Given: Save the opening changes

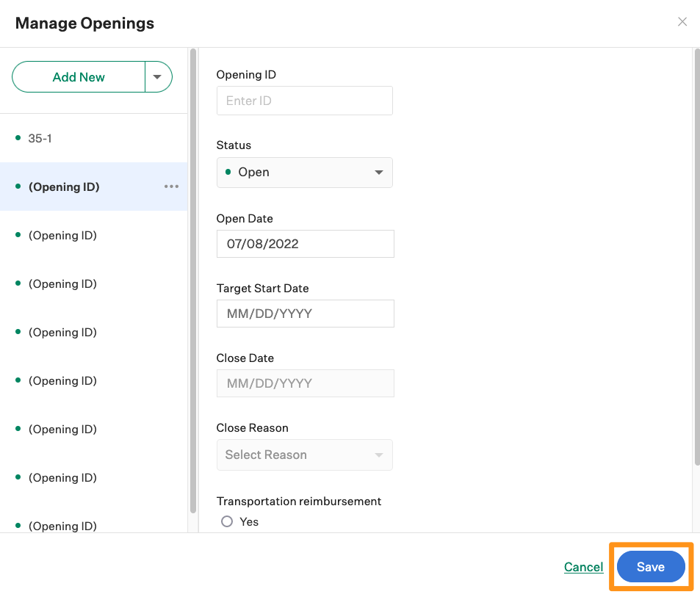Looking at the screenshot, I should coord(650,566).
